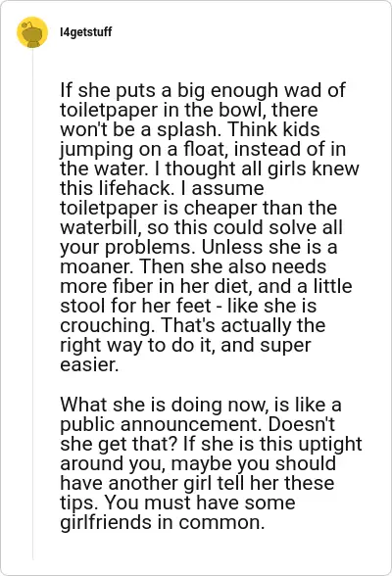This screenshot has height=576, width=392.
Task: Click the line 'jumping on a float, instead of in'
Action: tap(203, 149)
